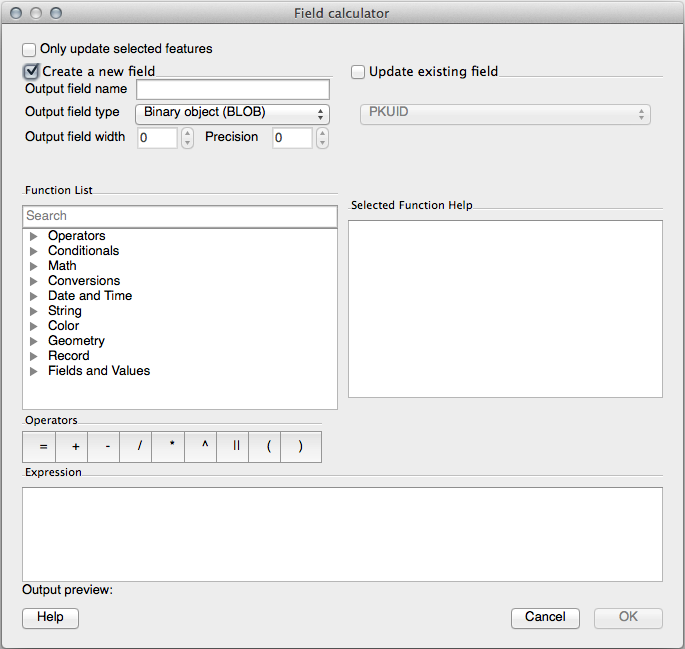Click the multiplication asterisk operator
Screen dimensions: 685x649
coord(171,447)
